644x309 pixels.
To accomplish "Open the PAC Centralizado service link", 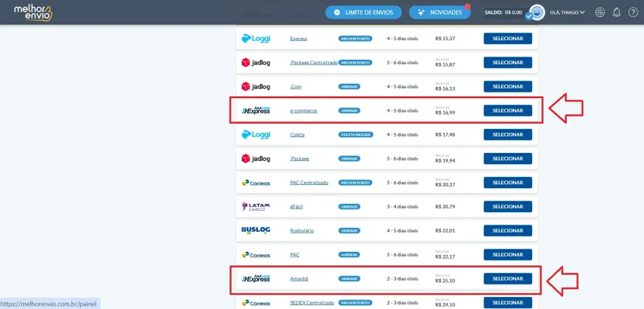I will (309, 183).
